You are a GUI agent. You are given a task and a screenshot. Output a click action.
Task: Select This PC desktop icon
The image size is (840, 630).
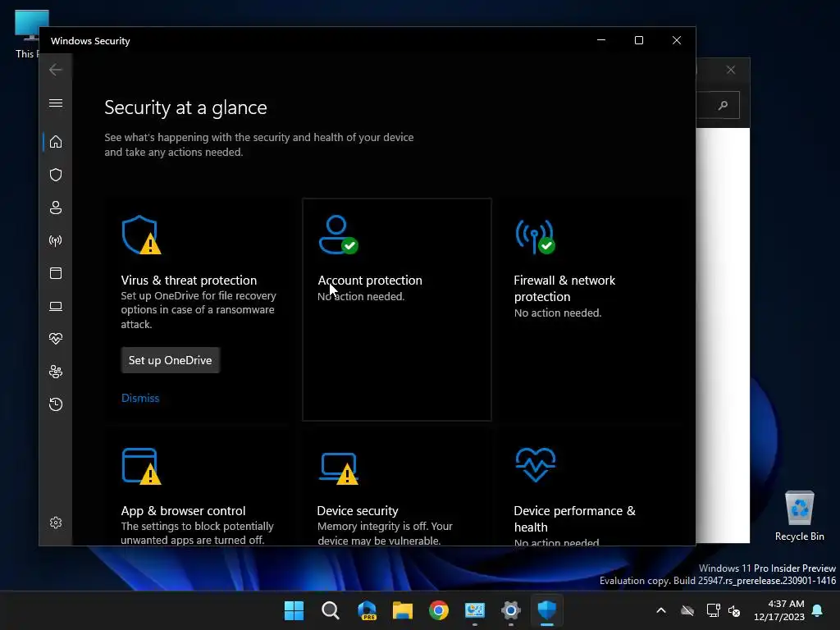tap(28, 34)
